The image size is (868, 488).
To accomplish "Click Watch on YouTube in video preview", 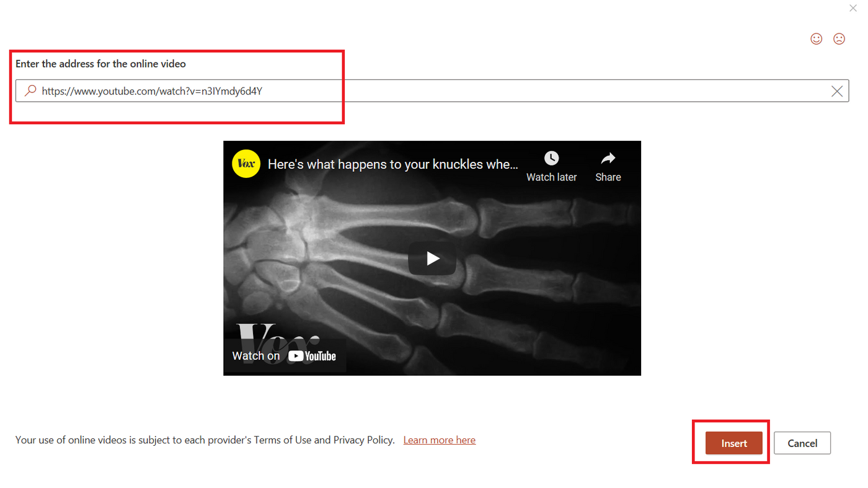I will click(x=284, y=356).
